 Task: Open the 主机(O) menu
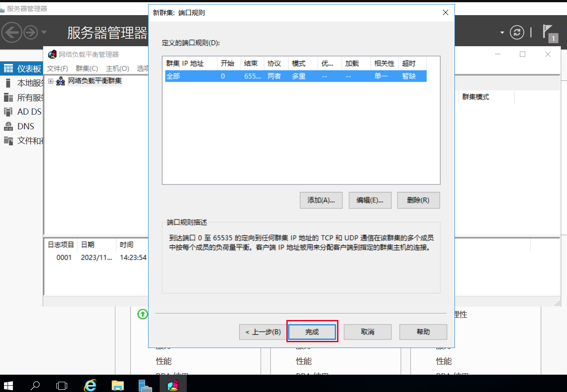click(117, 68)
